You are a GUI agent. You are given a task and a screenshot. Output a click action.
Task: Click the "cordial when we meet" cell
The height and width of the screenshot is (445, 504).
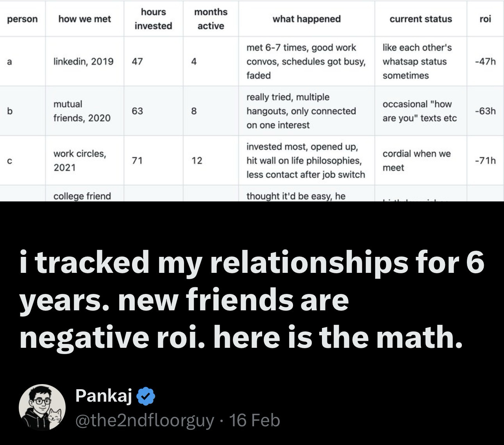(416, 160)
